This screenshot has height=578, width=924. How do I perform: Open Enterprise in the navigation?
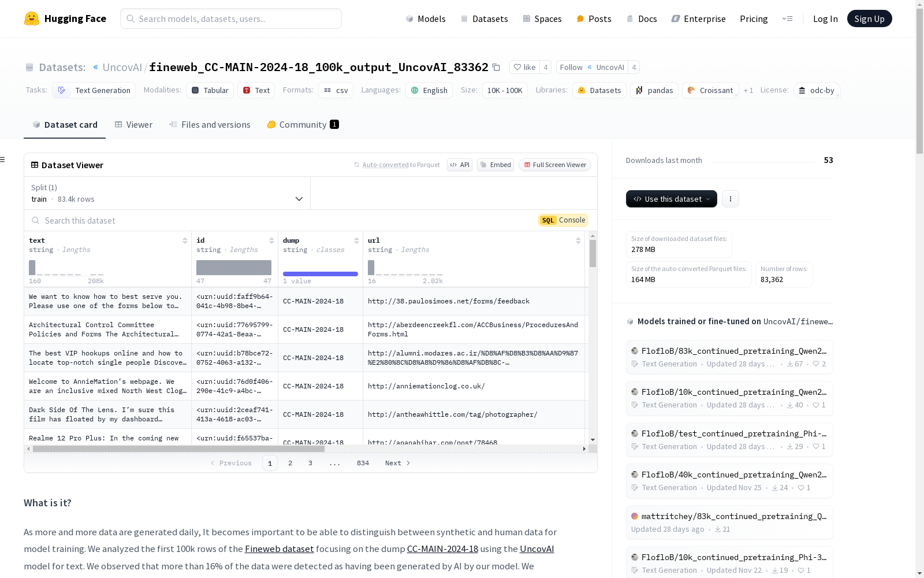(699, 18)
